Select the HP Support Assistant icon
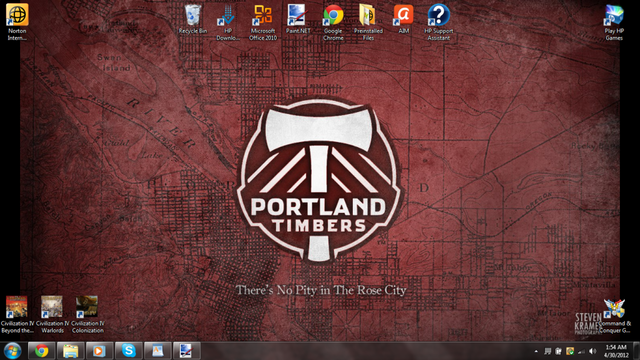 [x=438, y=22]
